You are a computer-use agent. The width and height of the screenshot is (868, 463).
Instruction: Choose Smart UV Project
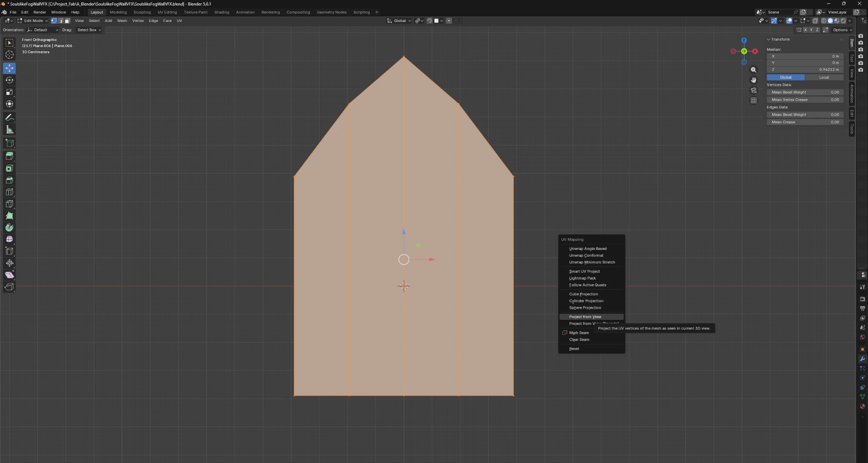point(591,272)
